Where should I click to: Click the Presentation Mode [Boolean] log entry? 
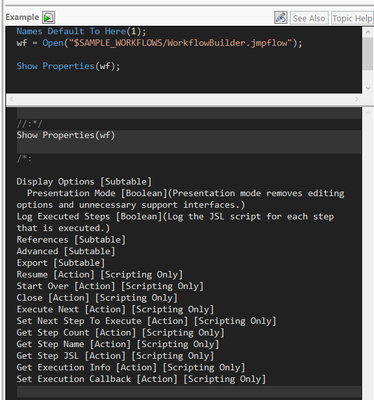coord(180,199)
